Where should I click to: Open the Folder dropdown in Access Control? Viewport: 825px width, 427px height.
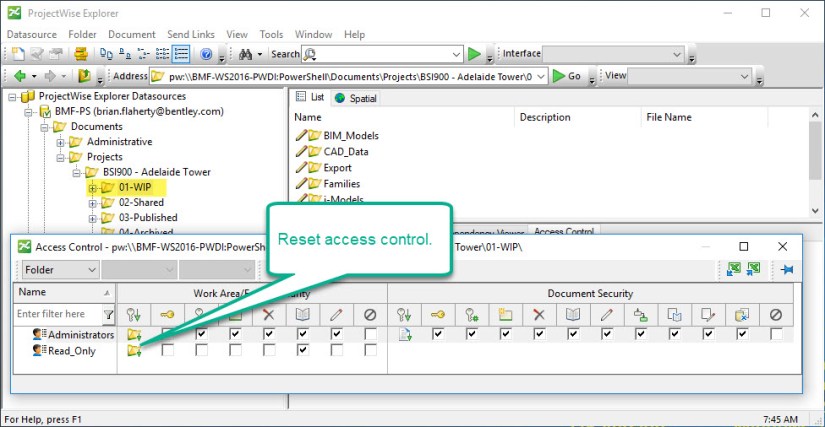pos(60,270)
